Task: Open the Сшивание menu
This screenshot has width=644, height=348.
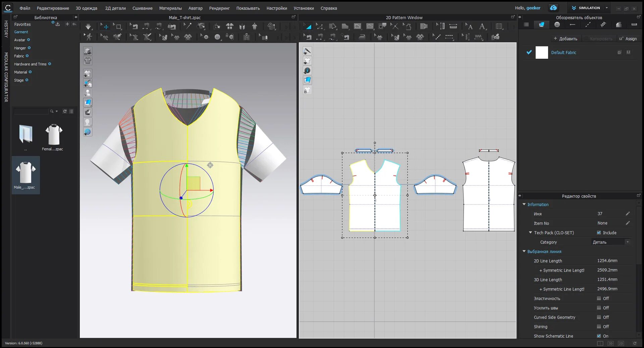Action: coord(143,8)
